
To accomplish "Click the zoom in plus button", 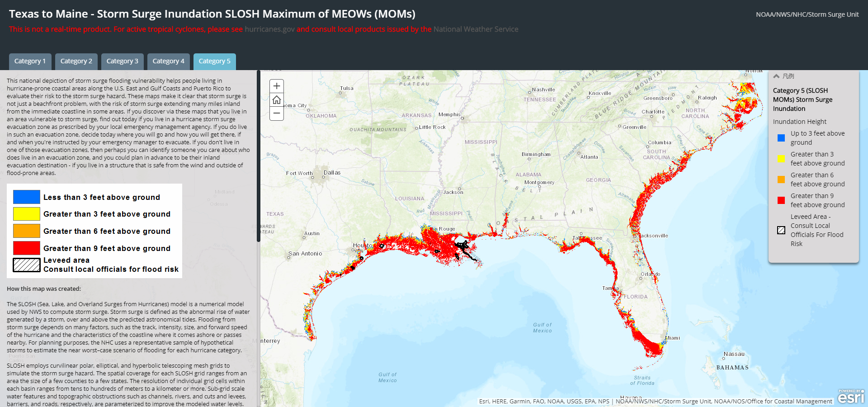I will (277, 86).
